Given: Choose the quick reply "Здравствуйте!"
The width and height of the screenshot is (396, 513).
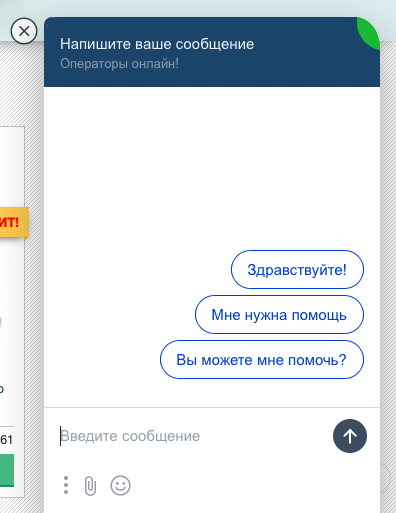Looking at the screenshot, I should point(297,269).
